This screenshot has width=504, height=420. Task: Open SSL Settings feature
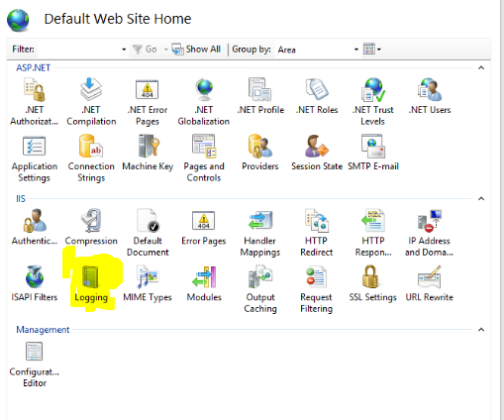(373, 284)
